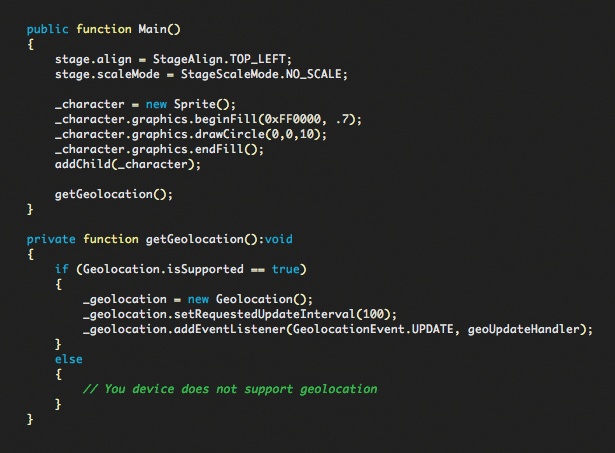615x453 pixels.
Task: Select the StageScaleMode.NO_SCALE text
Action: click(x=261, y=74)
